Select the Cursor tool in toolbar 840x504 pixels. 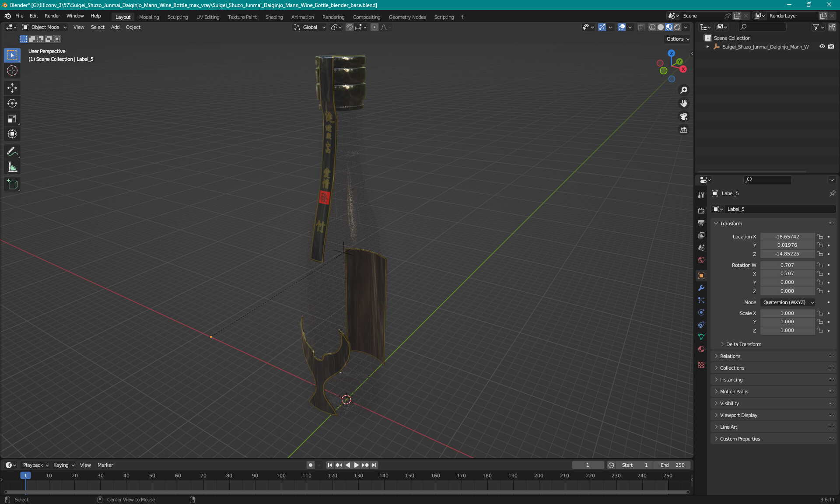[x=12, y=70]
